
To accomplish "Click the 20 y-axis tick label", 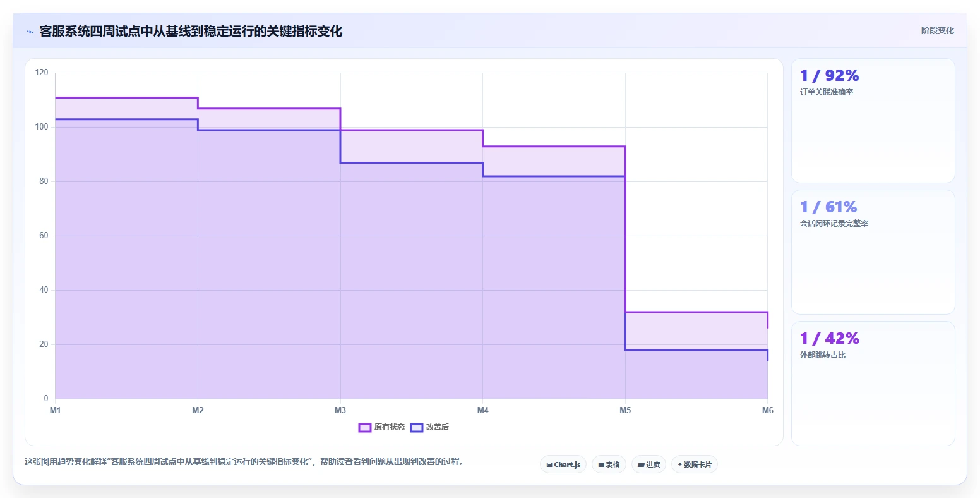I will (x=44, y=344).
